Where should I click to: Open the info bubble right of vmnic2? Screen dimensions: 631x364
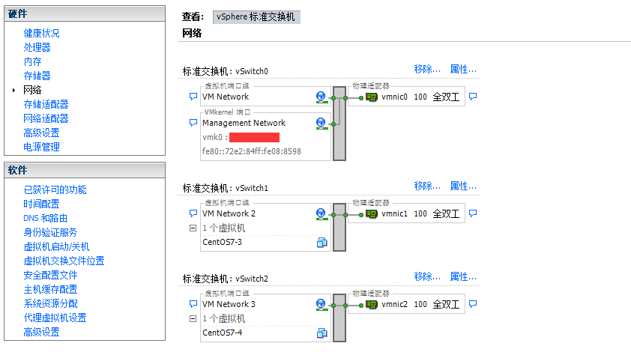[x=473, y=304]
